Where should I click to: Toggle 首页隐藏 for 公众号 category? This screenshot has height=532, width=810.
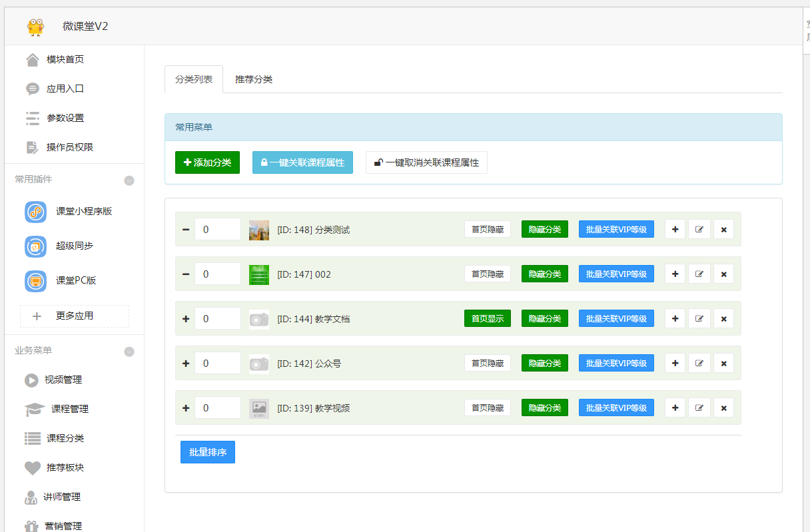tap(488, 363)
